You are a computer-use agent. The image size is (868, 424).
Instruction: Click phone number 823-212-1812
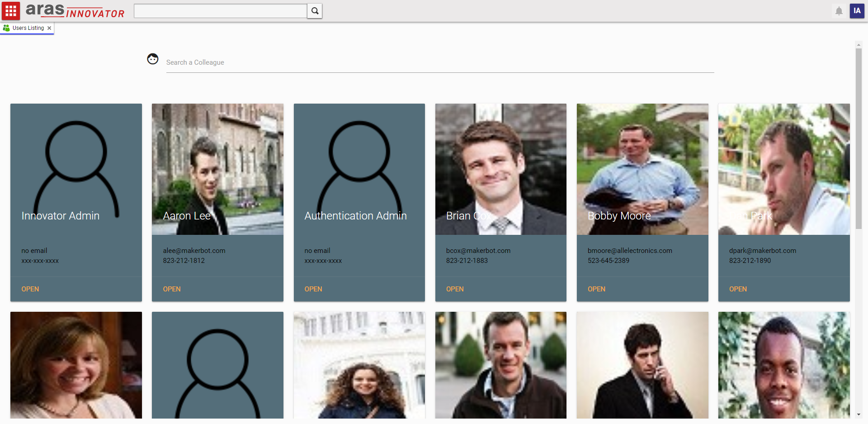click(x=184, y=261)
